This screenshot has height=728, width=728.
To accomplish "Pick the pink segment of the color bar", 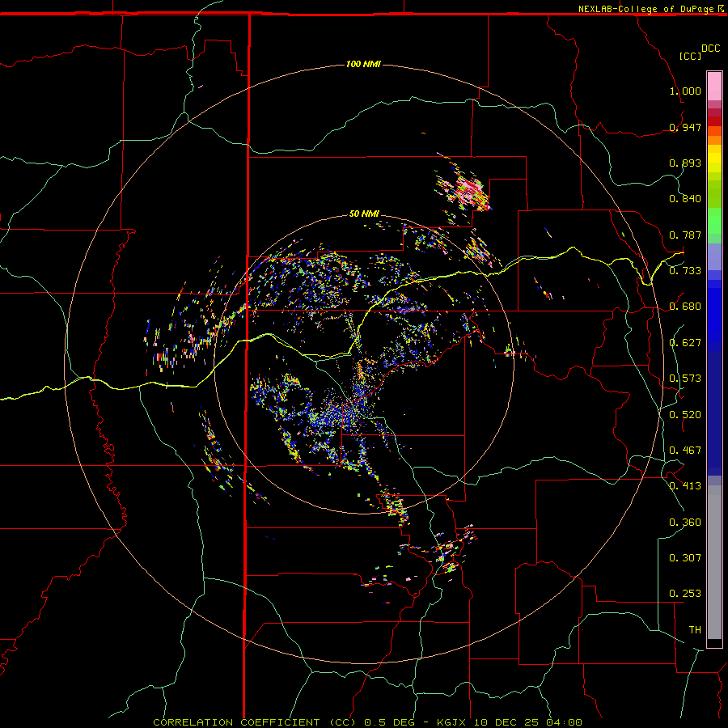I will point(714,87).
